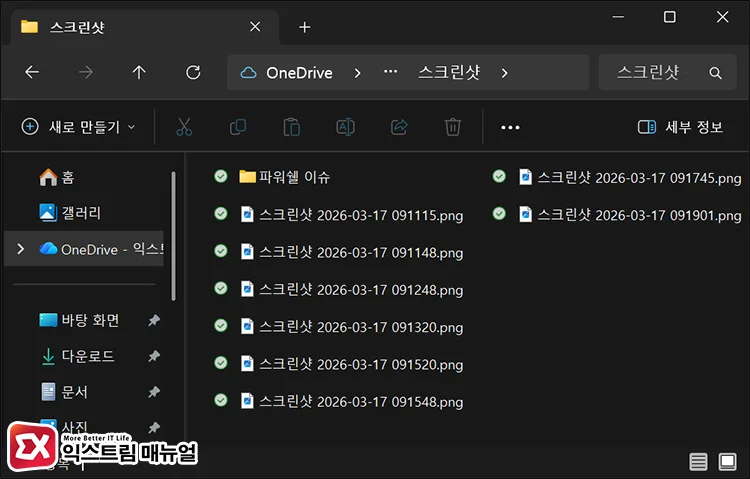Click the OneDrive breadcrumb in address bar

[299, 73]
